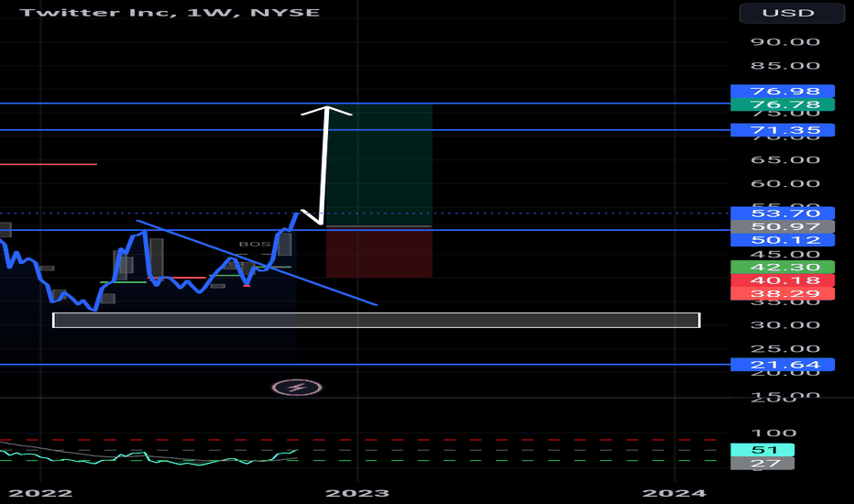Select the red stop-loss position box
The width and height of the screenshot is (854, 504).
pyautogui.click(x=379, y=252)
